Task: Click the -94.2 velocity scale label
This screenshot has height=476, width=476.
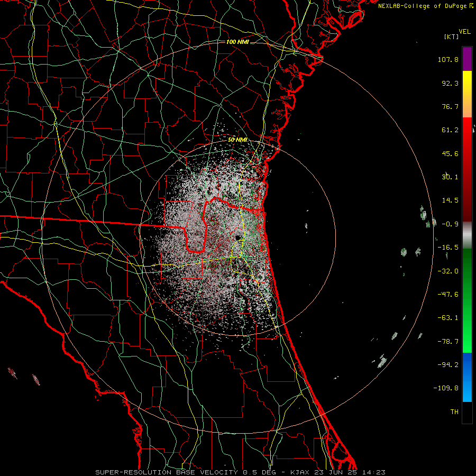Action: tap(448, 365)
